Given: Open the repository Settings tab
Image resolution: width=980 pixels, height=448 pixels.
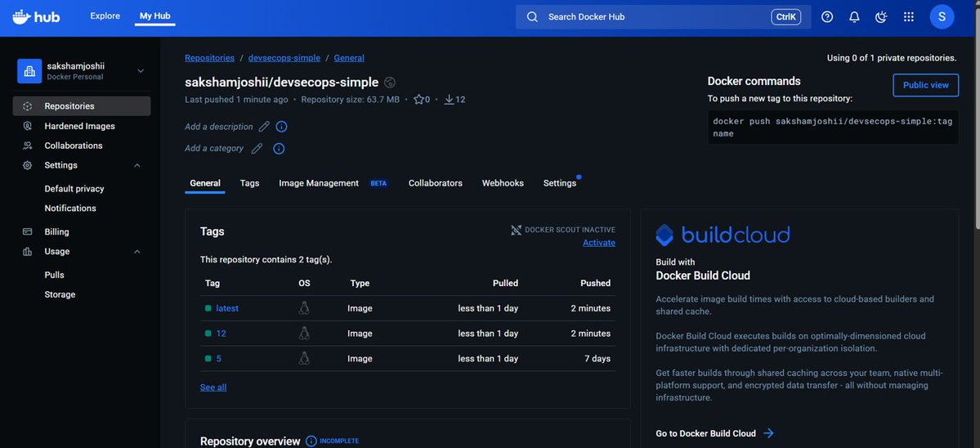Looking at the screenshot, I should [559, 183].
